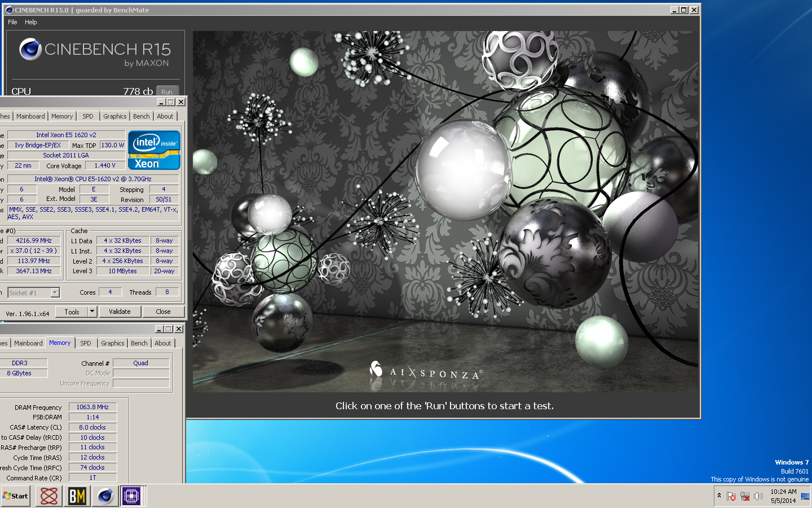The image size is (812, 508).
Task: Click the Socket 2011 LGA package field
Action: tap(66, 155)
